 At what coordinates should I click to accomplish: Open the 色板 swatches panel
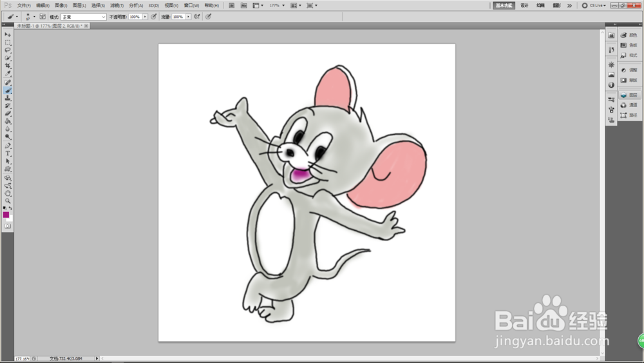coord(630,45)
